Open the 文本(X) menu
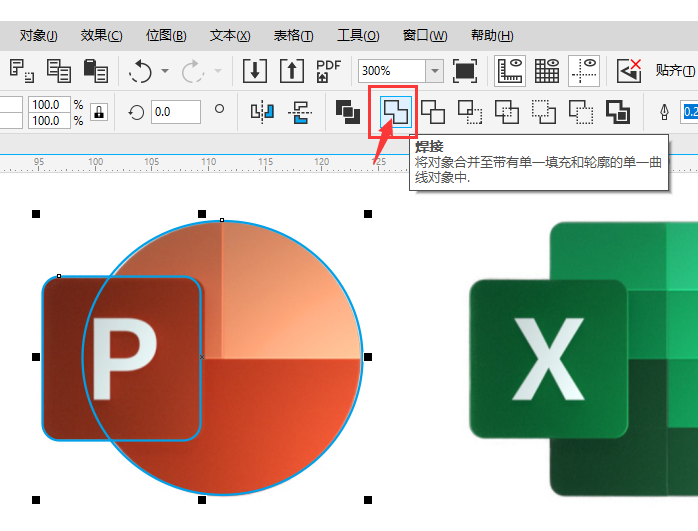The height and width of the screenshot is (531, 698). (x=230, y=36)
